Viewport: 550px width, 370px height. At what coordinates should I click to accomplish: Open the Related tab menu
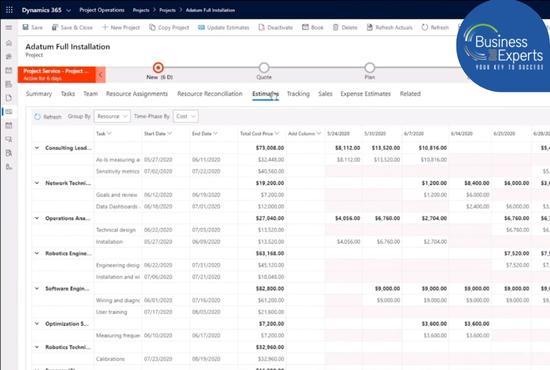coord(410,94)
